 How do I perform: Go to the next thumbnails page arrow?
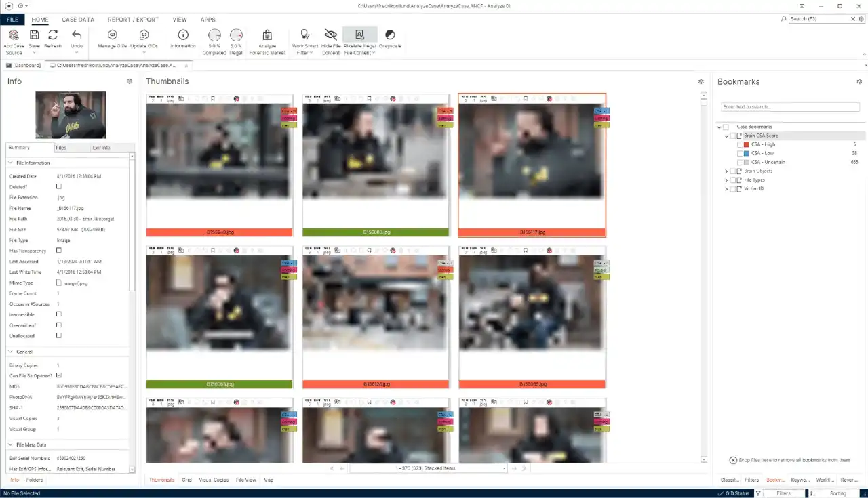515,468
